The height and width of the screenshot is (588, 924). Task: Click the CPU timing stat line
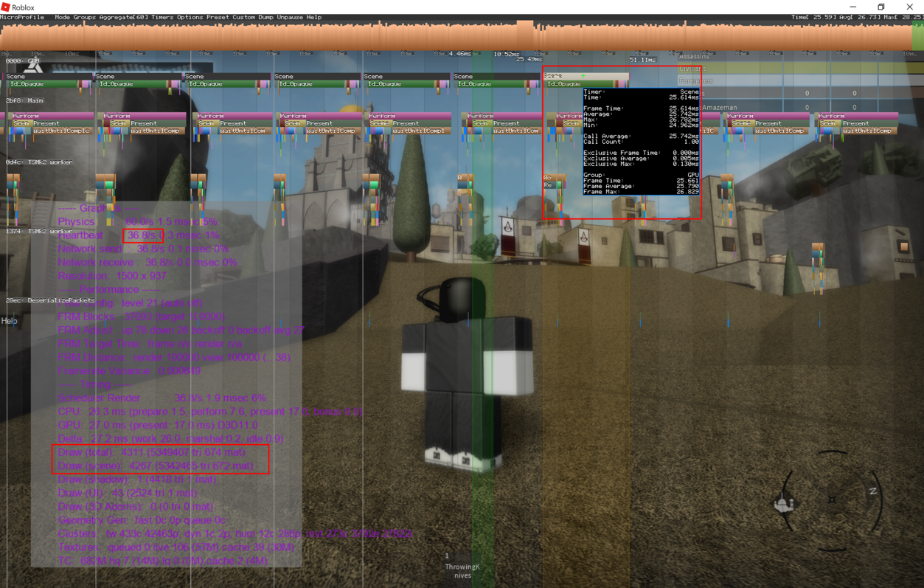[210, 412]
